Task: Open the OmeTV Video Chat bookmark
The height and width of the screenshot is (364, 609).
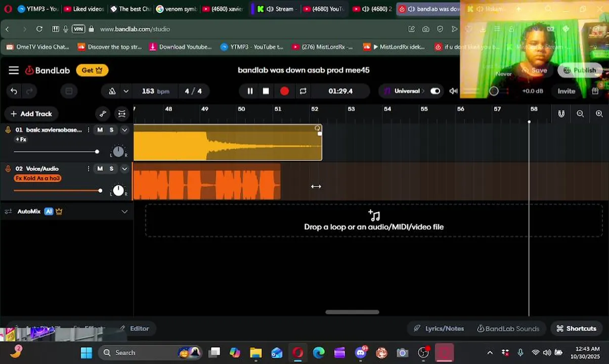Action: [x=37, y=47]
